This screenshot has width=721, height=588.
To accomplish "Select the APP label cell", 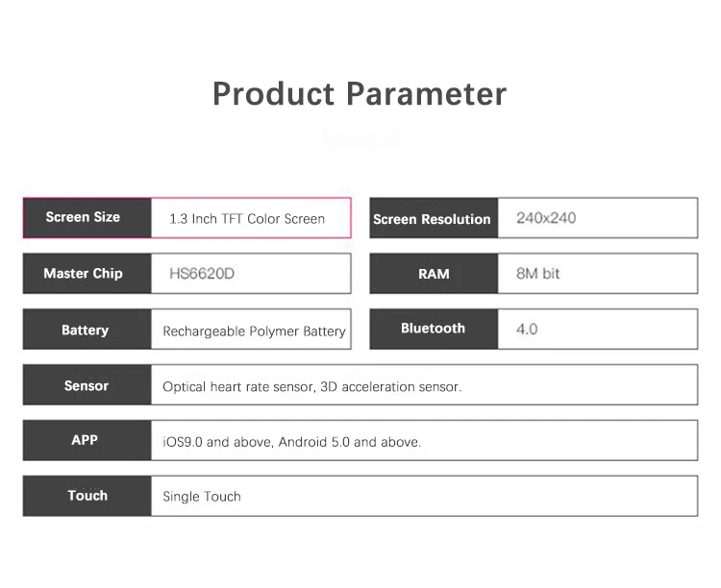I will [x=87, y=440].
